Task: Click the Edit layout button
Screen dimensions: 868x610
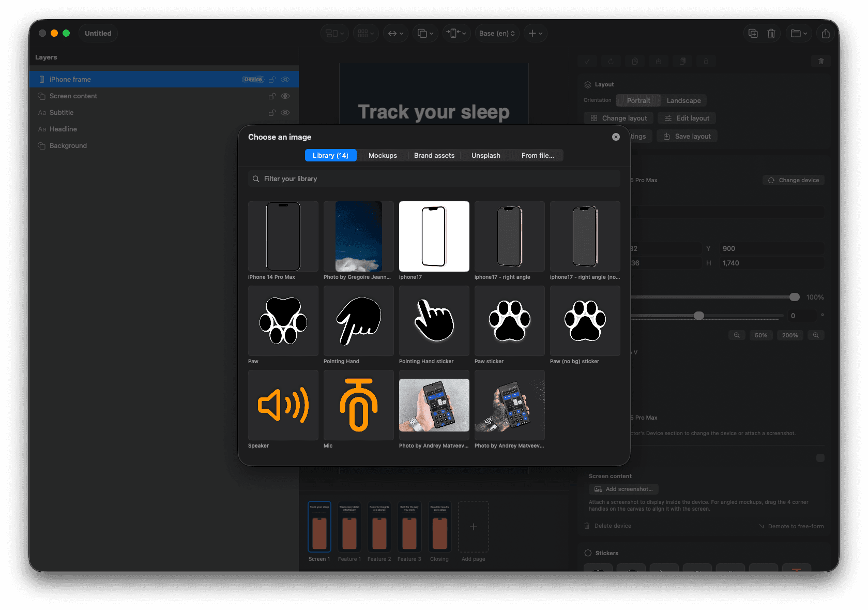Action: click(687, 118)
